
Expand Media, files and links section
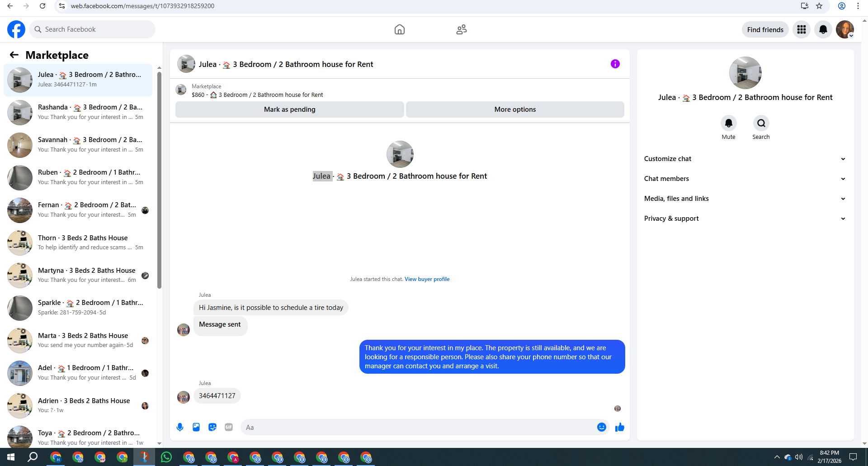[745, 199]
